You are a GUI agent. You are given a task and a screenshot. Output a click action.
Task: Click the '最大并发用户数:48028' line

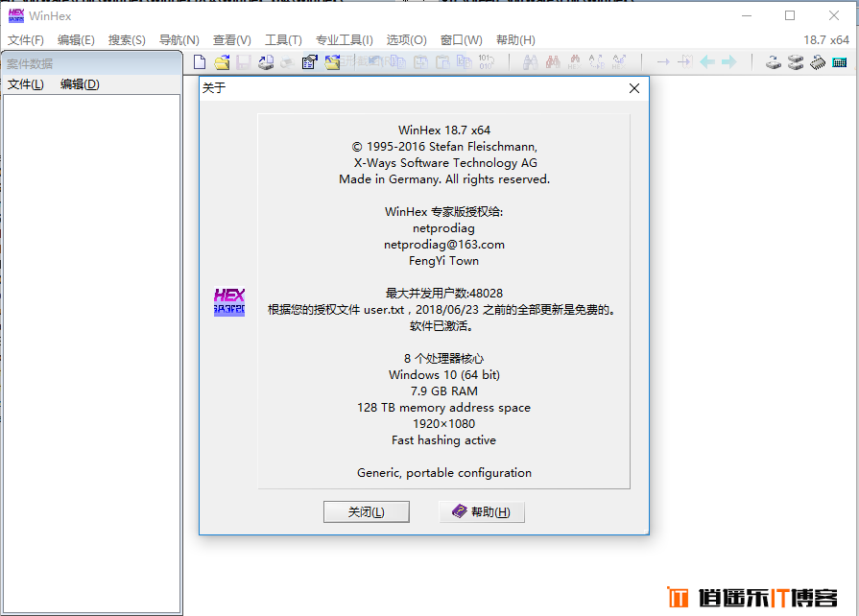(x=444, y=294)
